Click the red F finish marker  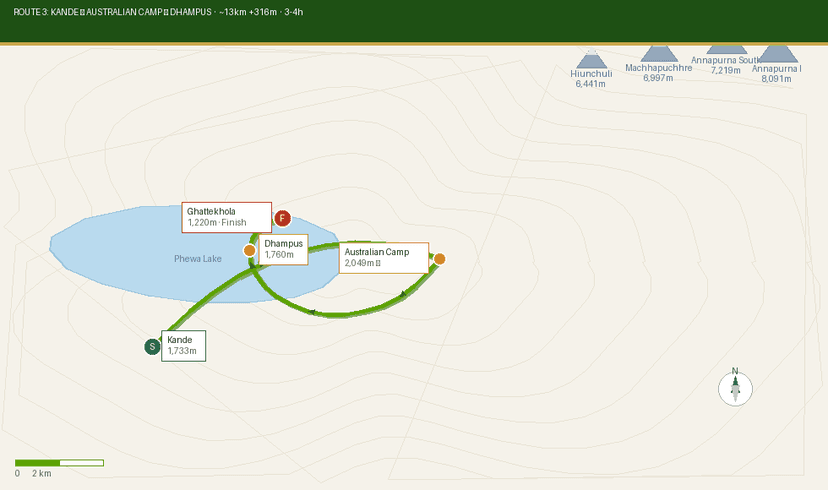click(283, 218)
